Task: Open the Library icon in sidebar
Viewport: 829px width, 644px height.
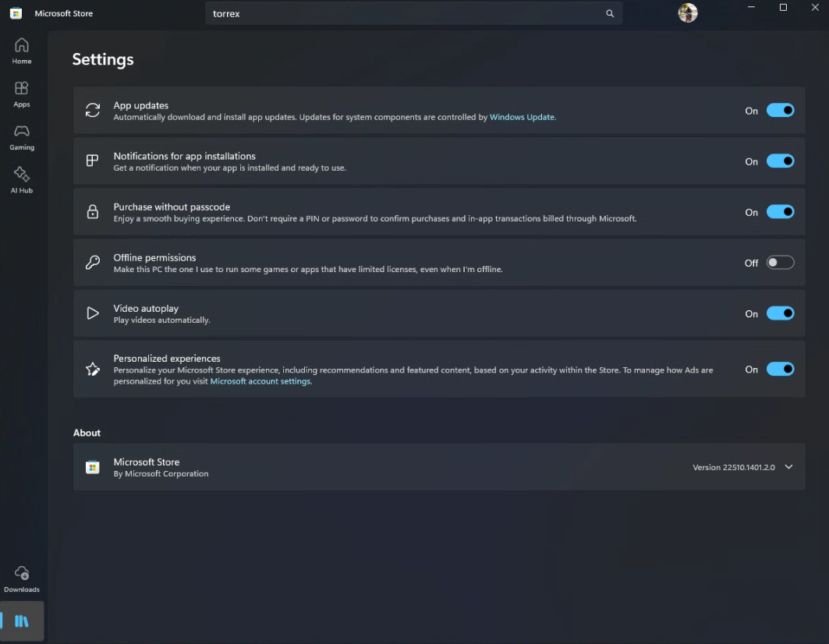Action: coord(23,621)
